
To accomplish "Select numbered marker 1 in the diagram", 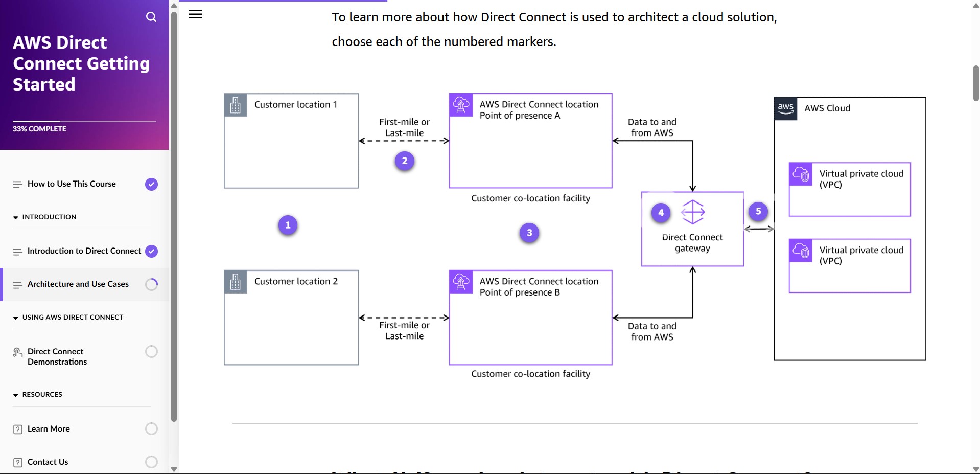I will point(287,225).
